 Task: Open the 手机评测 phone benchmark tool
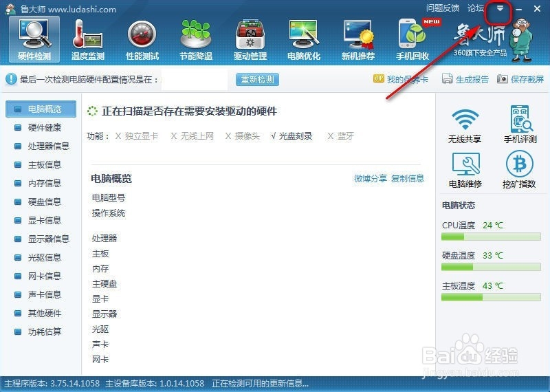pyautogui.click(x=520, y=124)
